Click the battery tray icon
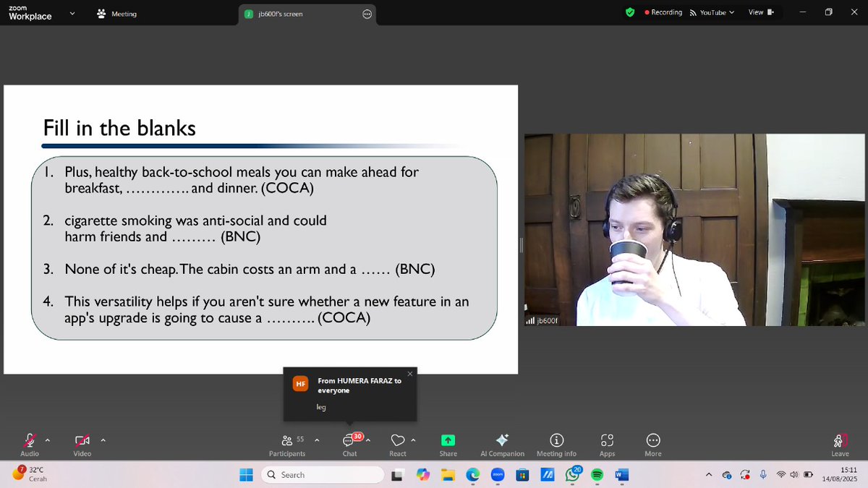868x488 pixels. 807,475
